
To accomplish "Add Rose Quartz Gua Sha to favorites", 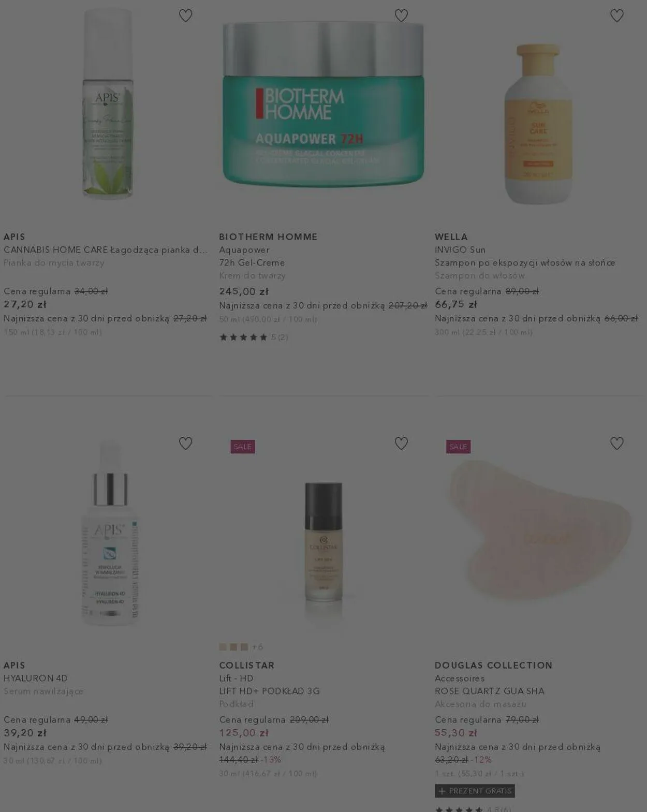I will [616, 444].
